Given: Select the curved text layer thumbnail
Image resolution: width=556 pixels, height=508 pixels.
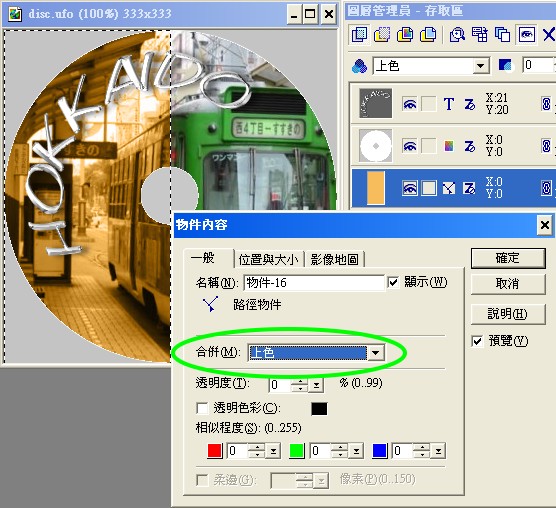Looking at the screenshot, I should [x=376, y=104].
